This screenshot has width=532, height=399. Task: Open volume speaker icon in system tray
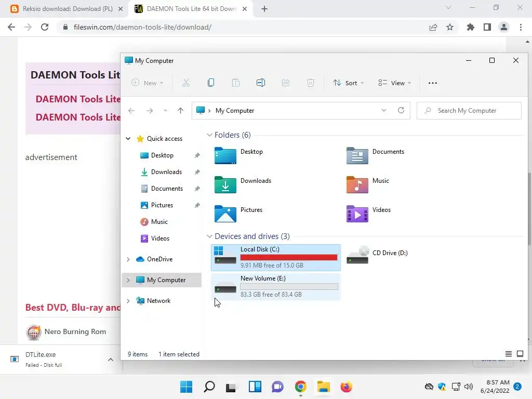point(469,387)
